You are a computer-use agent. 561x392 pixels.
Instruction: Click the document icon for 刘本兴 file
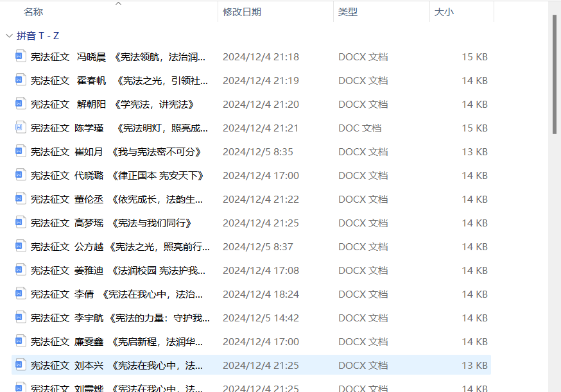(20, 365)
